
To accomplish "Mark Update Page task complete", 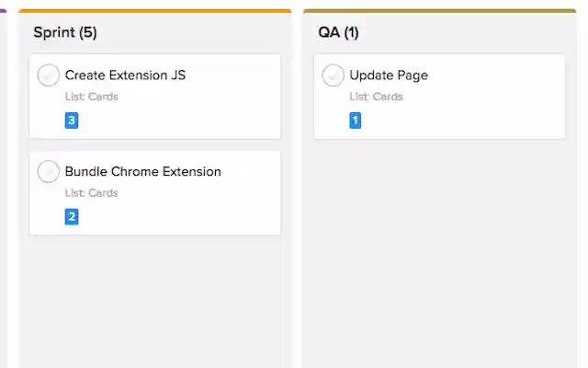I will pyautogui.click(x=333, y=75).
